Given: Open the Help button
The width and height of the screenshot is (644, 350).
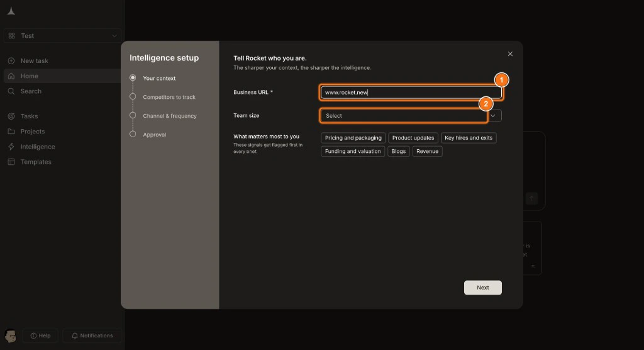Looking at the screenshot, I should click(x=40, y=336).
